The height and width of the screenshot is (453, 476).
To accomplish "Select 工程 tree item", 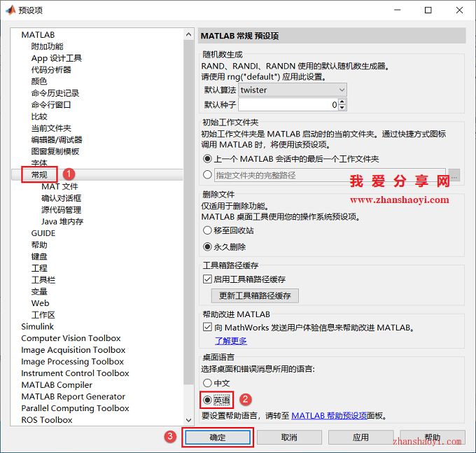I will pyautogui.click(x=39, y=268).
